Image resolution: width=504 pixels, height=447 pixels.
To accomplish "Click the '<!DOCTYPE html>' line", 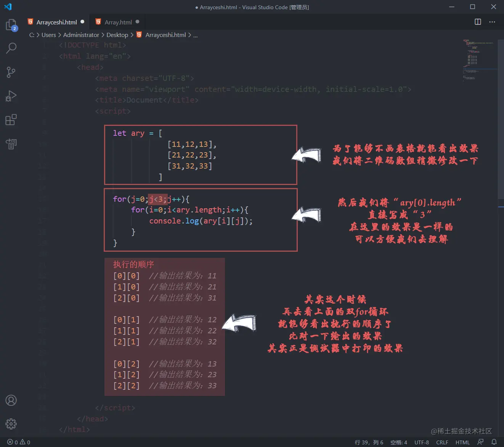I will (93, 45).
